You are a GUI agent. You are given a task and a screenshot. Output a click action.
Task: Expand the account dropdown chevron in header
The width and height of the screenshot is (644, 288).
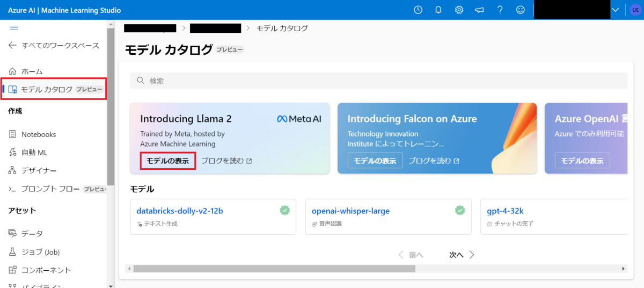pyautogui.click(x=616, y=10)
